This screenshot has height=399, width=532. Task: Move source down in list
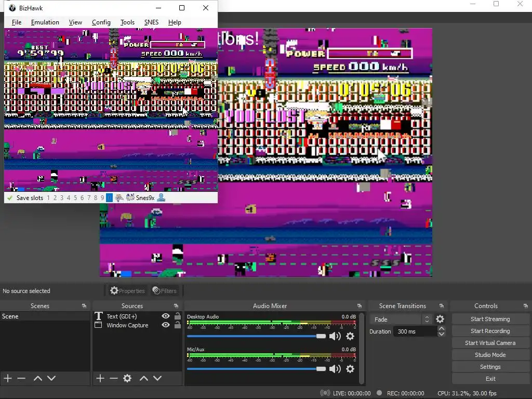tap(157, 378)
